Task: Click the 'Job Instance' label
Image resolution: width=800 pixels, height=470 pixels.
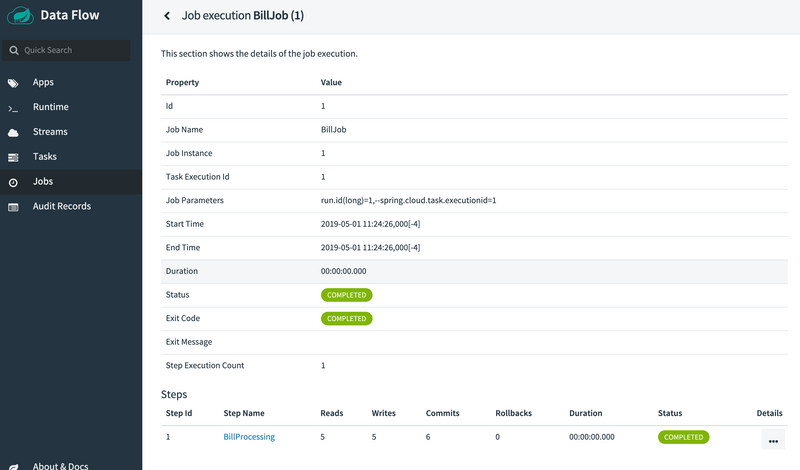Action: (189, 153)
